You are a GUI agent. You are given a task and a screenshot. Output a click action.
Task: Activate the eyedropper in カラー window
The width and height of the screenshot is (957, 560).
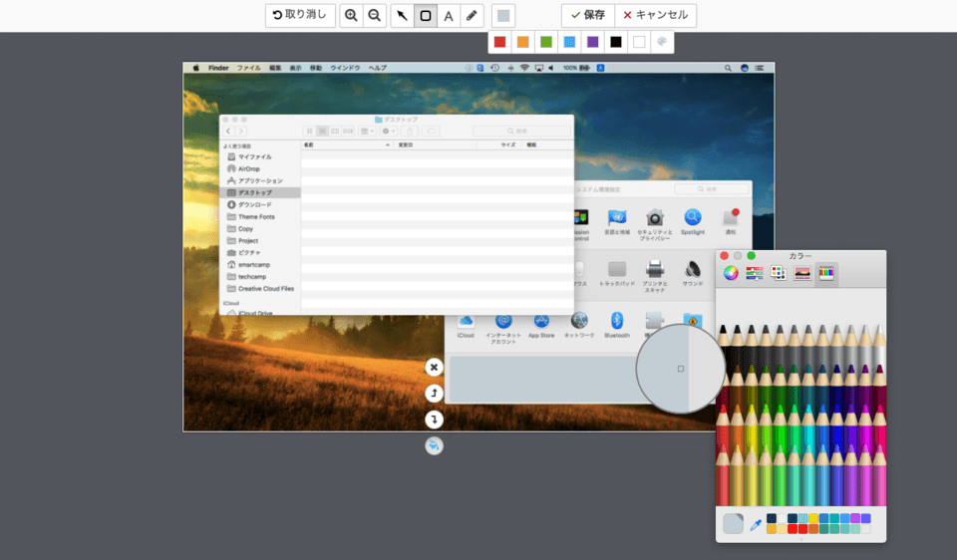click(756, 524)
